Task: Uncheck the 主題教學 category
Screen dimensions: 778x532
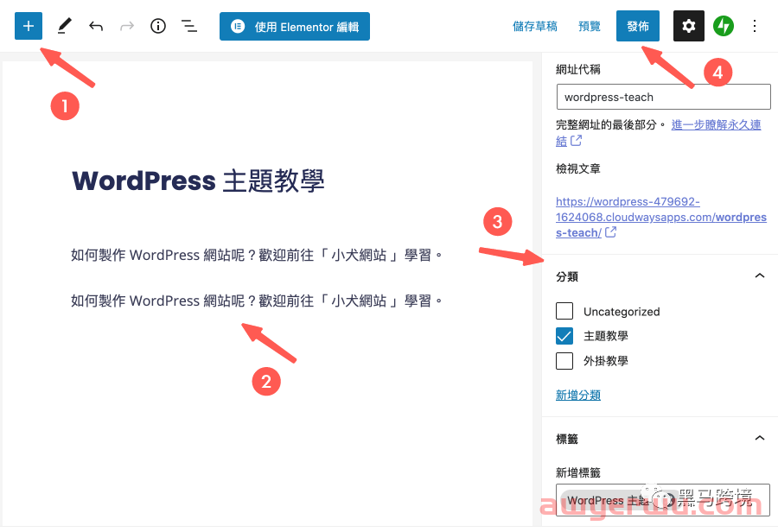Action: point(564,336)
